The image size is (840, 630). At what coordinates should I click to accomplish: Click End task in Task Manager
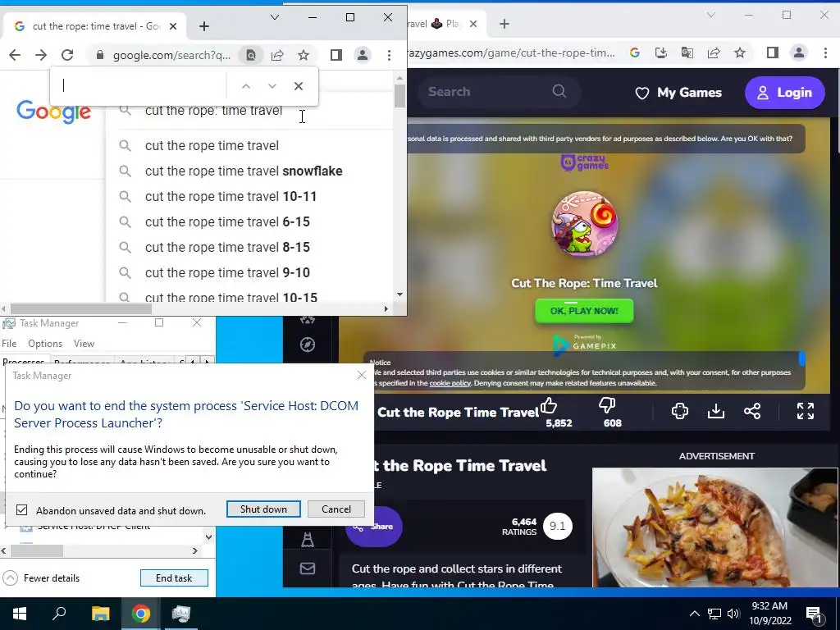coord(174,578)
